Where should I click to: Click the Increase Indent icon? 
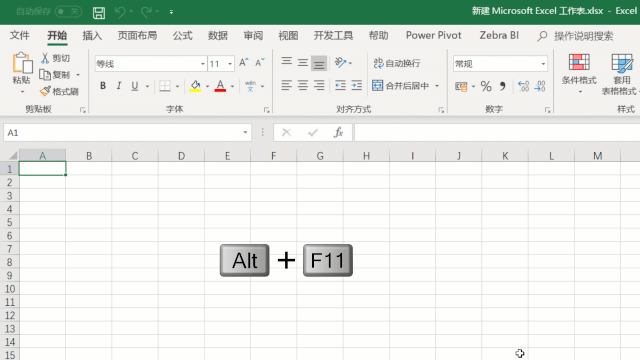coord(356,86)
